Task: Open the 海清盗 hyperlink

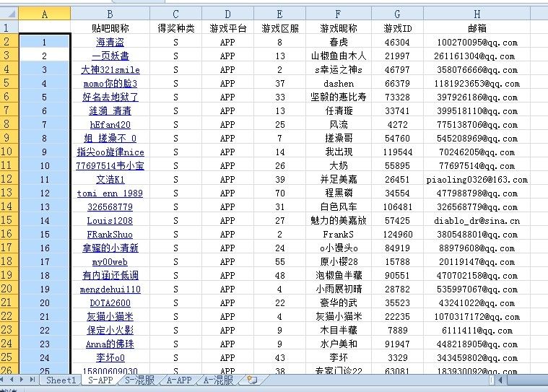Action: click(110, 43)
